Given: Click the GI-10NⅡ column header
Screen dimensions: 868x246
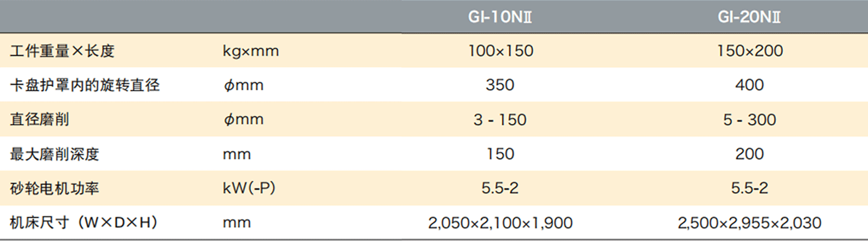Looking at the screenshot, I should (500, 17).
